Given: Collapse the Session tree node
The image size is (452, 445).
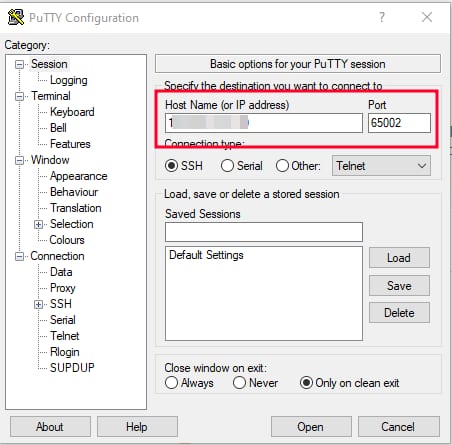Looking at the screenshot, I should click(x=20, y=64).
